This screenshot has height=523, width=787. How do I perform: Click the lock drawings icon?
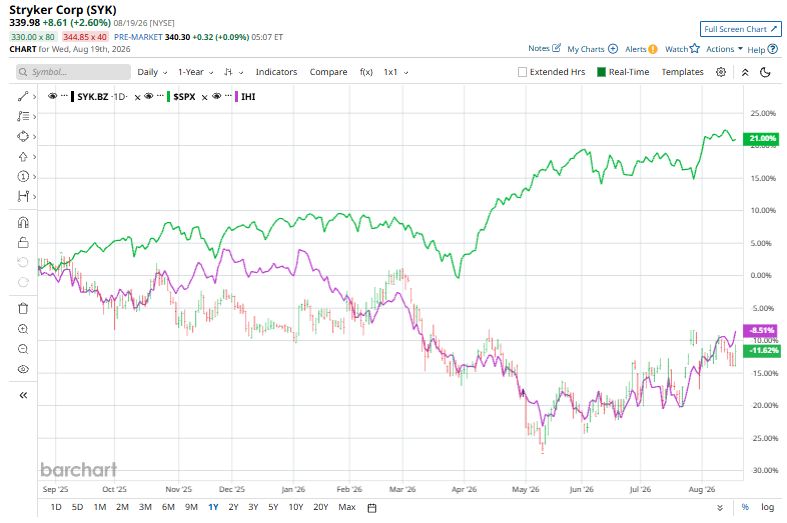(x=23, y=242)
